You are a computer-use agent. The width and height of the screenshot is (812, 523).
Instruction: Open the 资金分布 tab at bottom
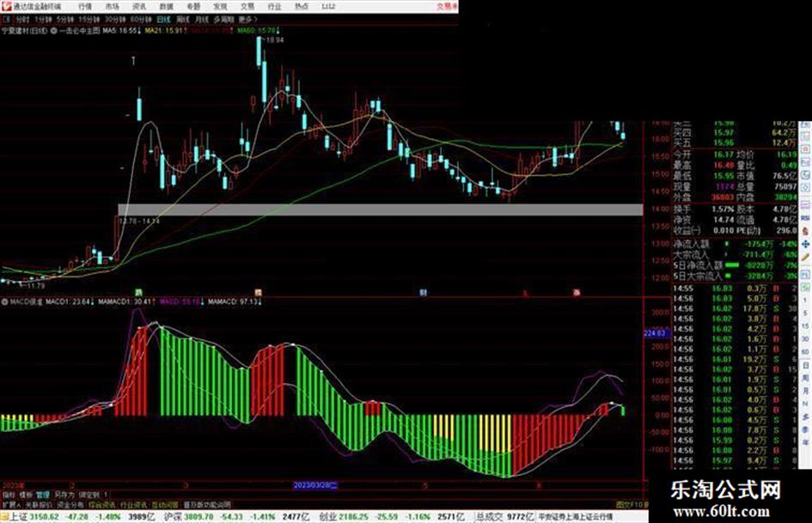pos(70,504)
